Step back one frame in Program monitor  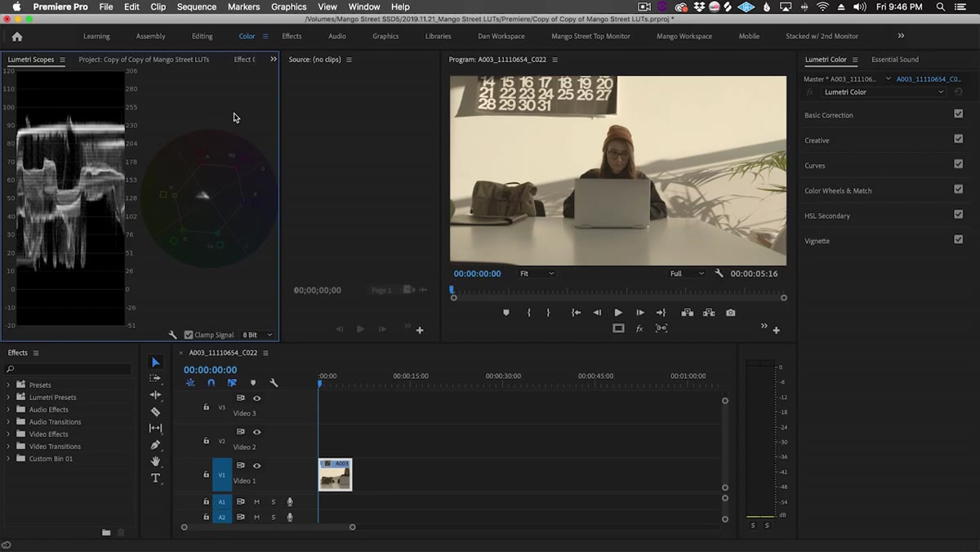[597, 313]
